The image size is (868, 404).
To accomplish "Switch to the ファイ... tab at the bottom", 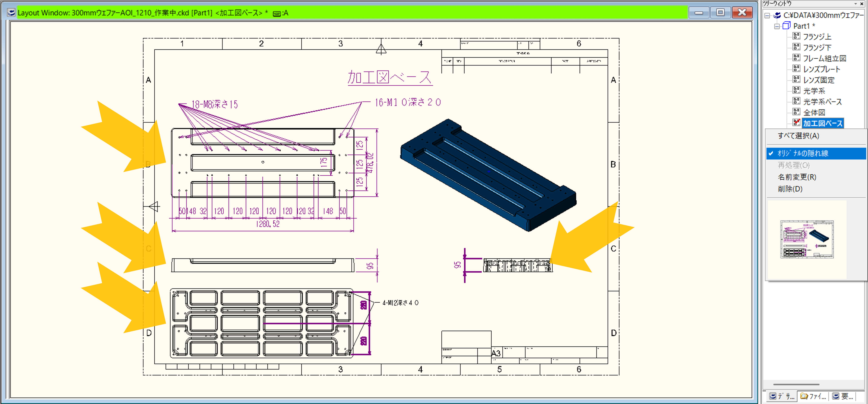I will click(x=813, y=396).
